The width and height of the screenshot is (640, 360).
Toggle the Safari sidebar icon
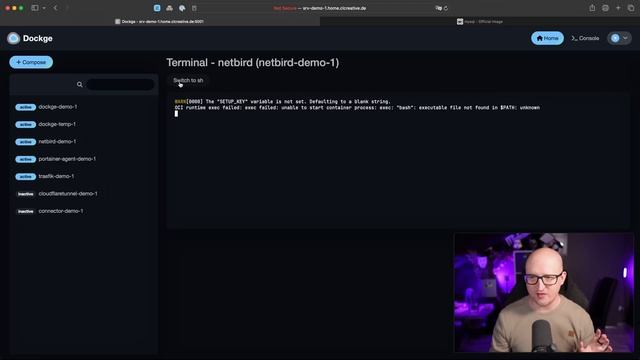[x=35, y=8]
